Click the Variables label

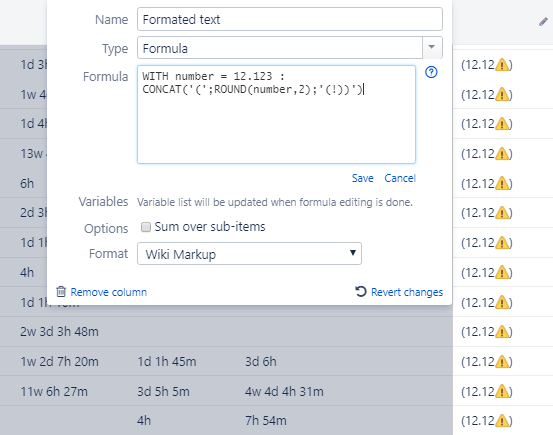pos(103,202)
